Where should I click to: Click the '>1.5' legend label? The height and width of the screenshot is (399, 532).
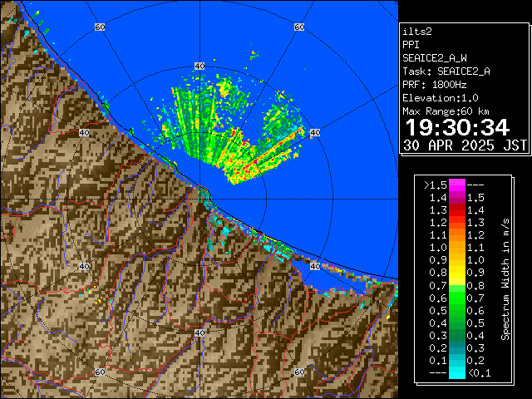coord(436,185)
